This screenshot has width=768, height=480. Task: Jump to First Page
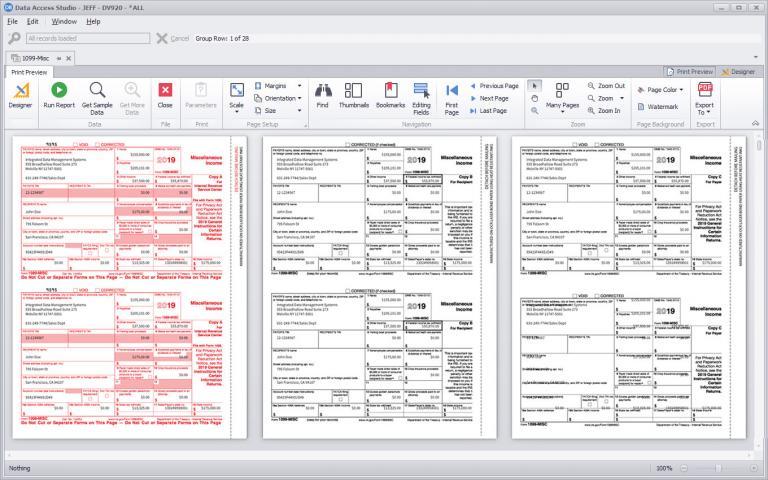(x=452, y=96)
